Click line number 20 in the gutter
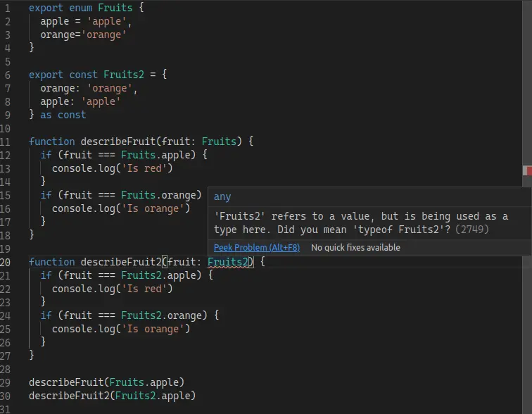532x414 pixels. pyautogui.click(x=6, y=263)
